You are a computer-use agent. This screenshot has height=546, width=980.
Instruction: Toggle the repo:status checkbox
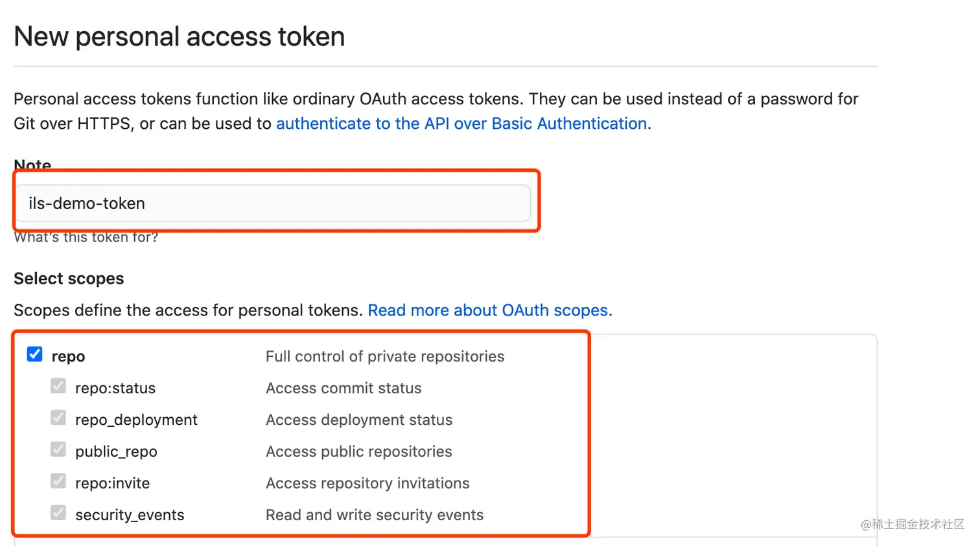(x=58, y=386)
